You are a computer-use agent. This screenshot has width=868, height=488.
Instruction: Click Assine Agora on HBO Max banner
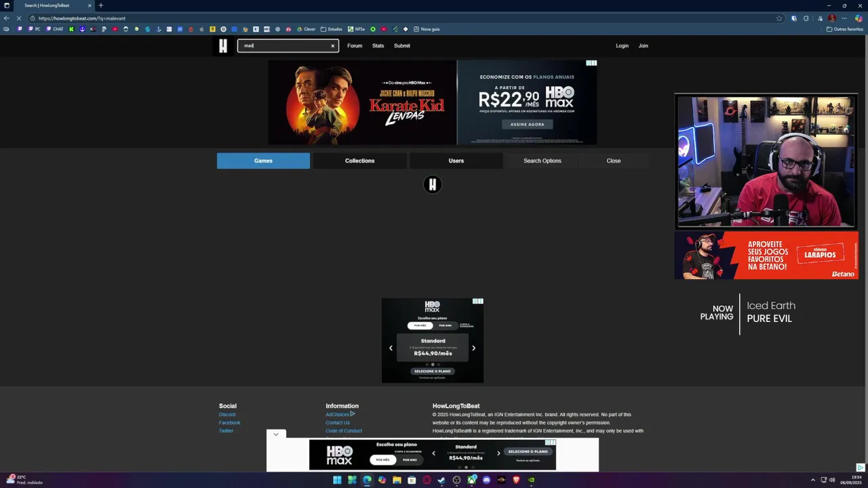[x=527, y=124]
